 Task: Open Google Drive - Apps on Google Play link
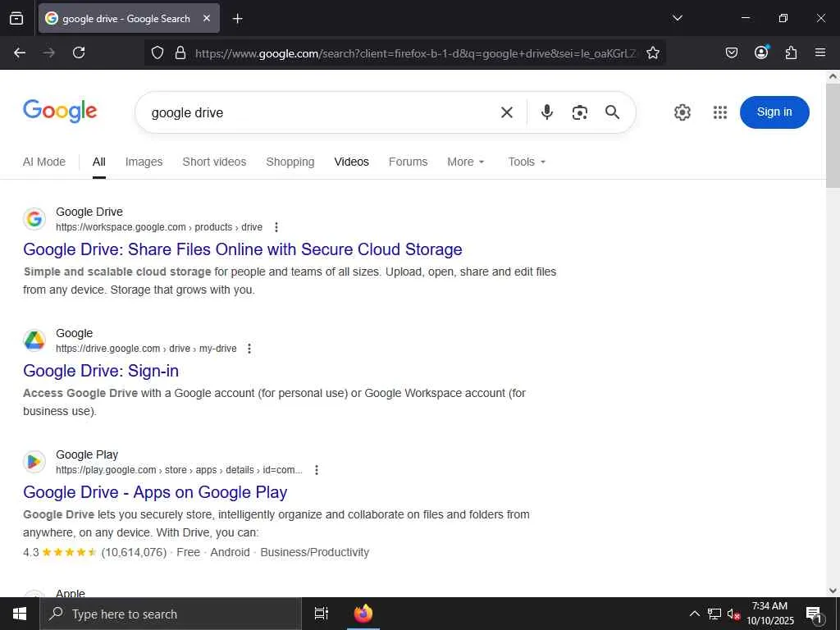[155, 492]
